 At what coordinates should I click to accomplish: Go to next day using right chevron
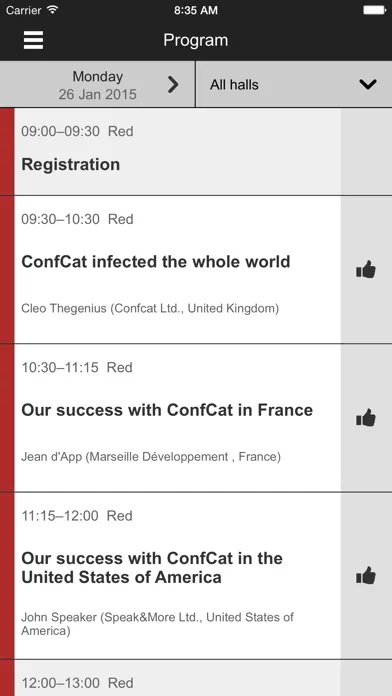(173, 84)
